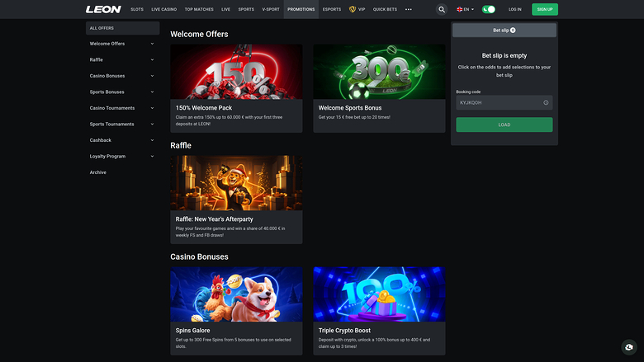The image size is (644, 362).
Task: Click the booking code info icon
Action: (546, 102)
